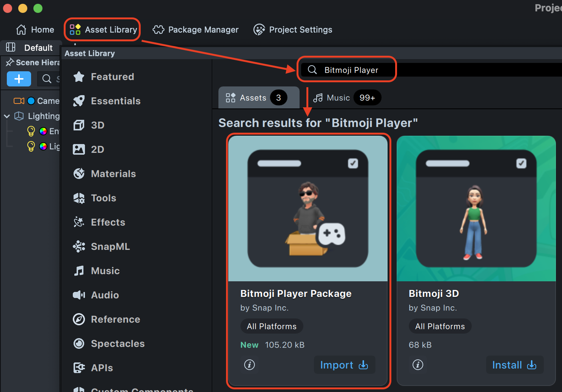Viewport: 562px width, 392px height.
Task: Toggle the checkmark on Bitmoji 3D thumbnail
Action: [521, 163]
